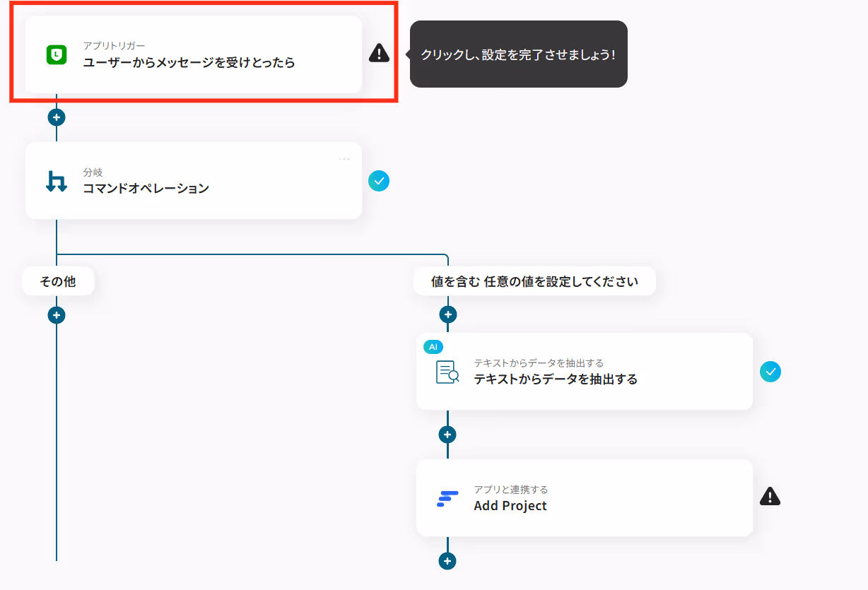
Task: Click the warning icon beside Add Project
Action: [770, 497]
